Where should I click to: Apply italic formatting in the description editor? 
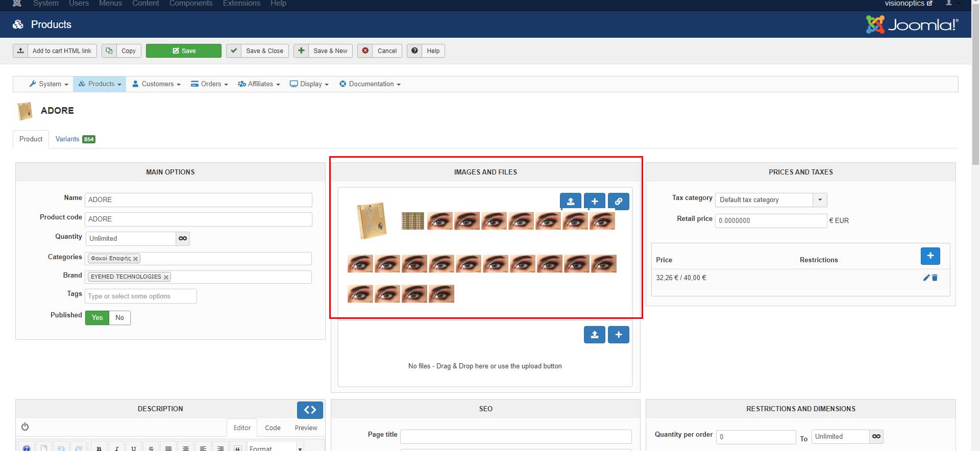point(116,448)
